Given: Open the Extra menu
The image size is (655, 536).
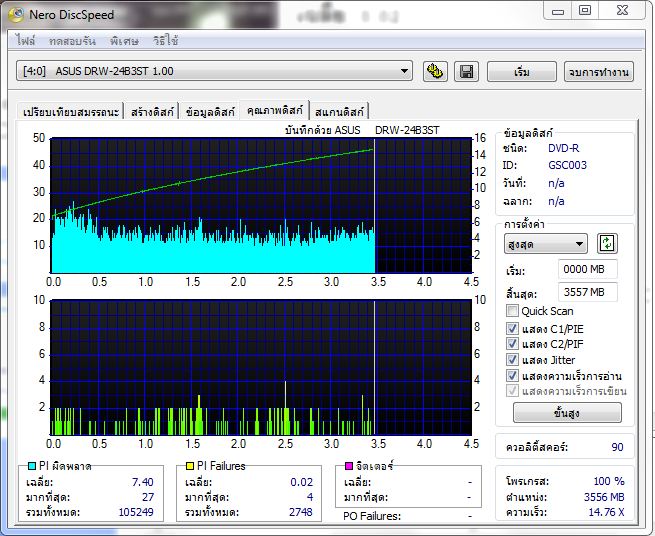Looking at the screenshot, I should [x=124, y=41].
